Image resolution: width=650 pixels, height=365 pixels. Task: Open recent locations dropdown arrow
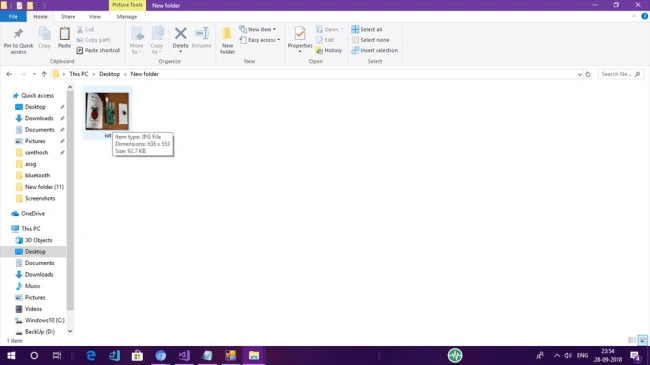(34, 74)
